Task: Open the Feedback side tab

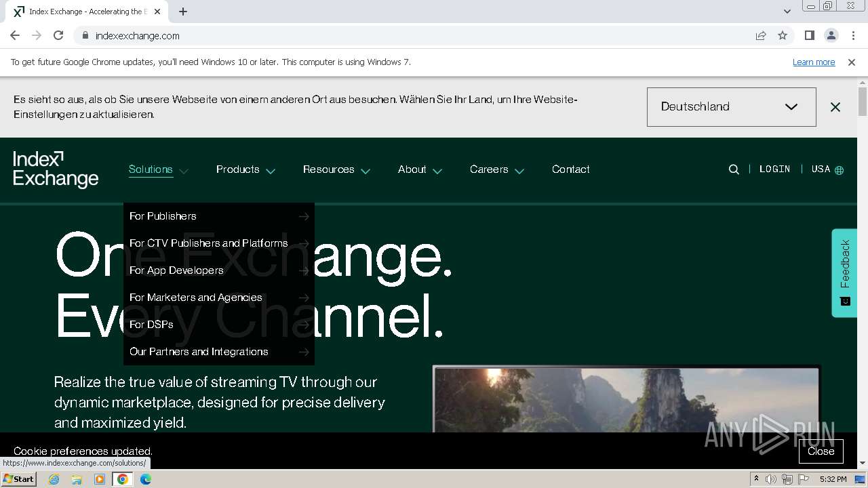Action: 845,272
